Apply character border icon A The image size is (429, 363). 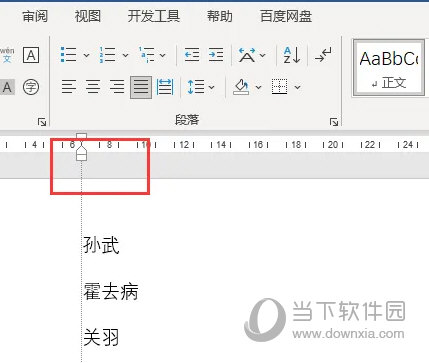[x=31, y=55]
